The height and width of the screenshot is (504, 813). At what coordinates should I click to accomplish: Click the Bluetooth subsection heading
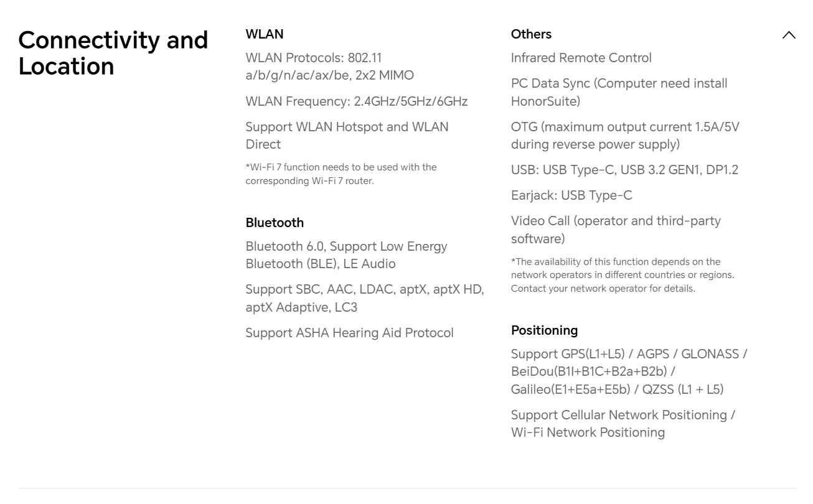(x=275, y=223)
